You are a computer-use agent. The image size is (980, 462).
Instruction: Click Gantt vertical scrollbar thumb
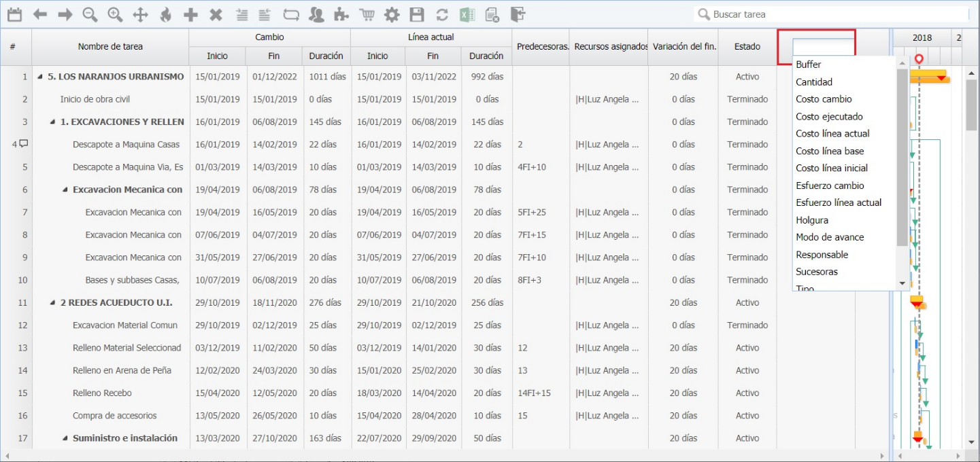pyautogui.click(x=971, y=105)
